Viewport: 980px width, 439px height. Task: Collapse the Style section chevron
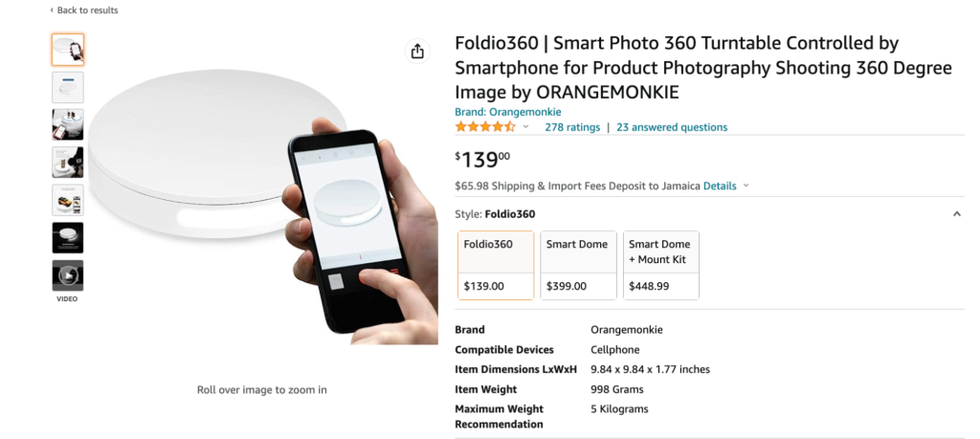956,214
